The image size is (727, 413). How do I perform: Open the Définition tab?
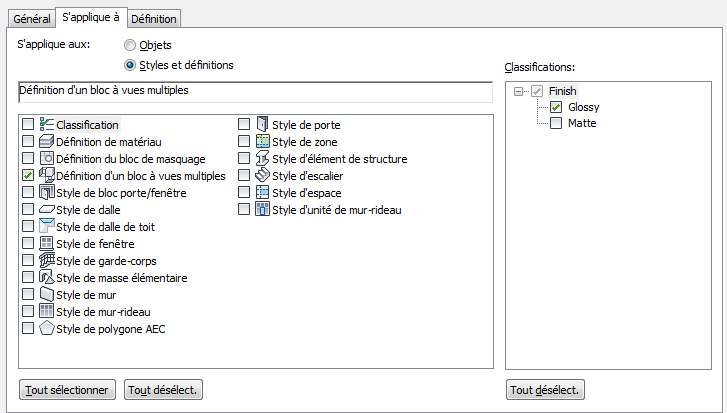tap(154, 18)
